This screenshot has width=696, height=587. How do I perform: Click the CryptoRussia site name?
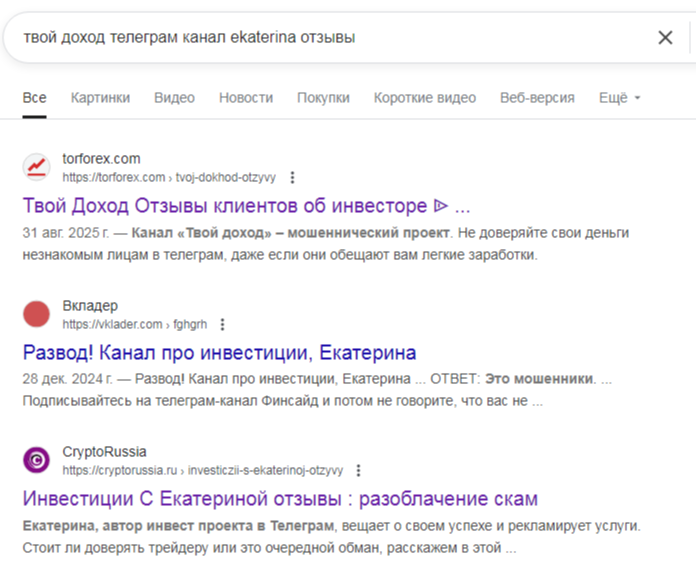coord(104,452)
